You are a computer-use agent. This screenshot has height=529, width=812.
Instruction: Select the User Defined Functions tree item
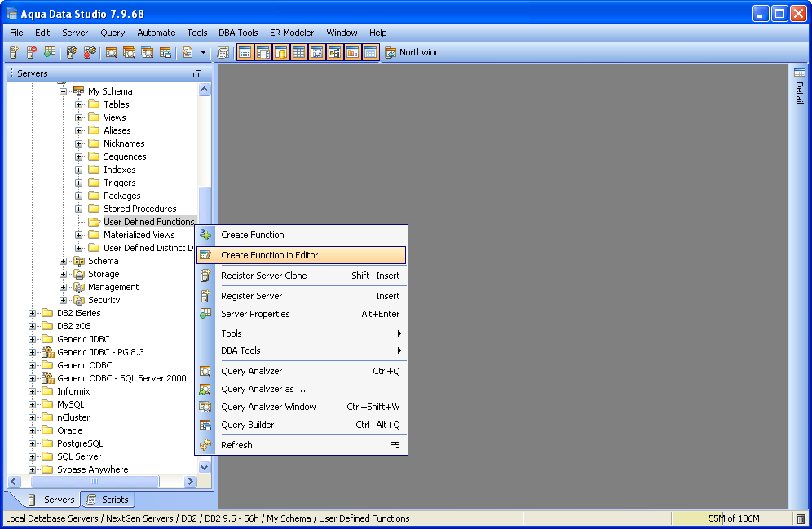click(x=148, y=222)
